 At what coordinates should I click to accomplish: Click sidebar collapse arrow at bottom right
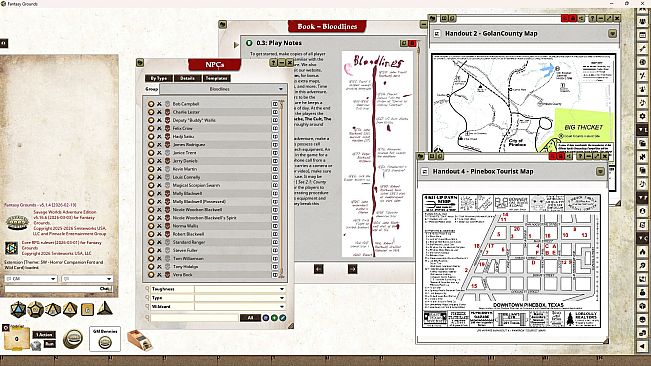642,346
